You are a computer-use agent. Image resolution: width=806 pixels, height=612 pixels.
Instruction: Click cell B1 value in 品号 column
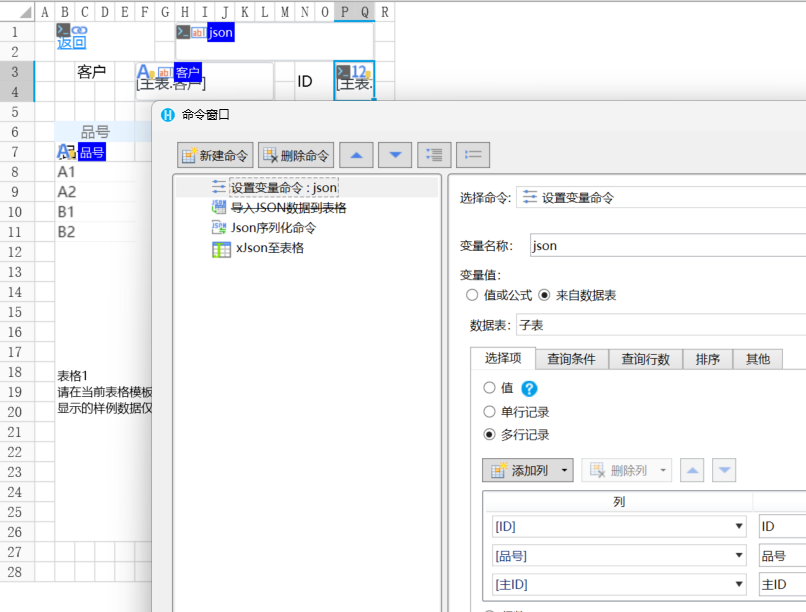click(x=66, y=212)
